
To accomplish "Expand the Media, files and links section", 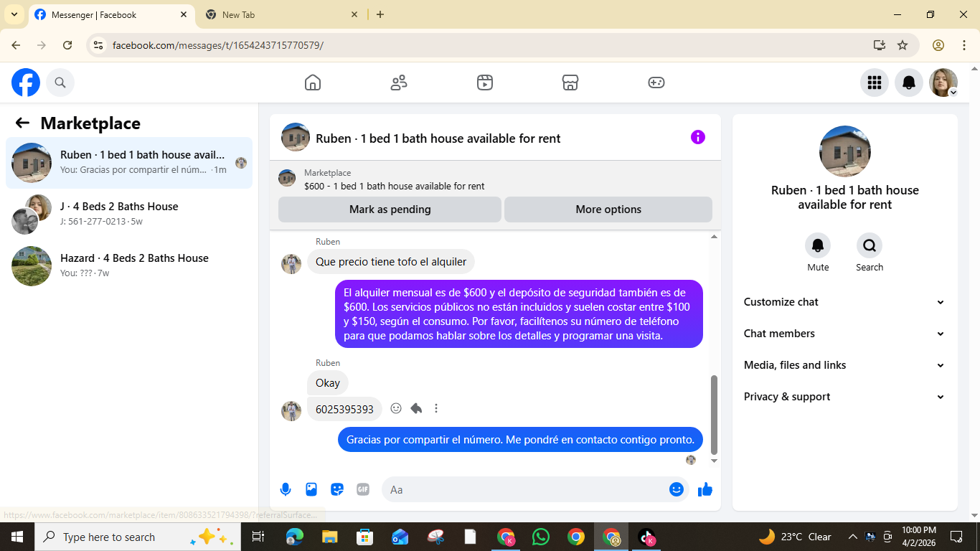I will pos(844,365).
